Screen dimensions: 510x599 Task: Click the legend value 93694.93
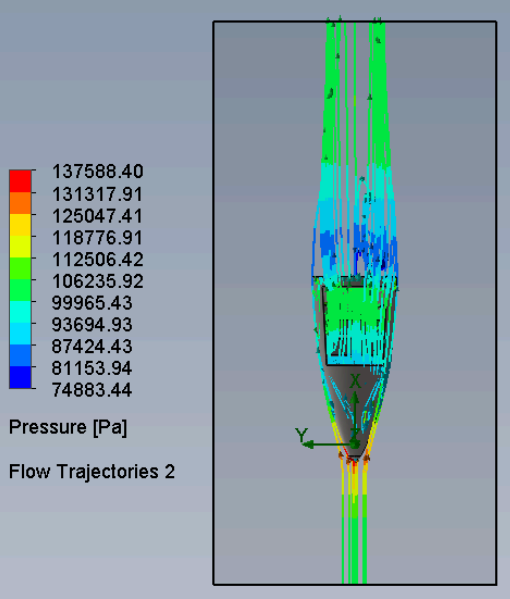tap(92, 324)
